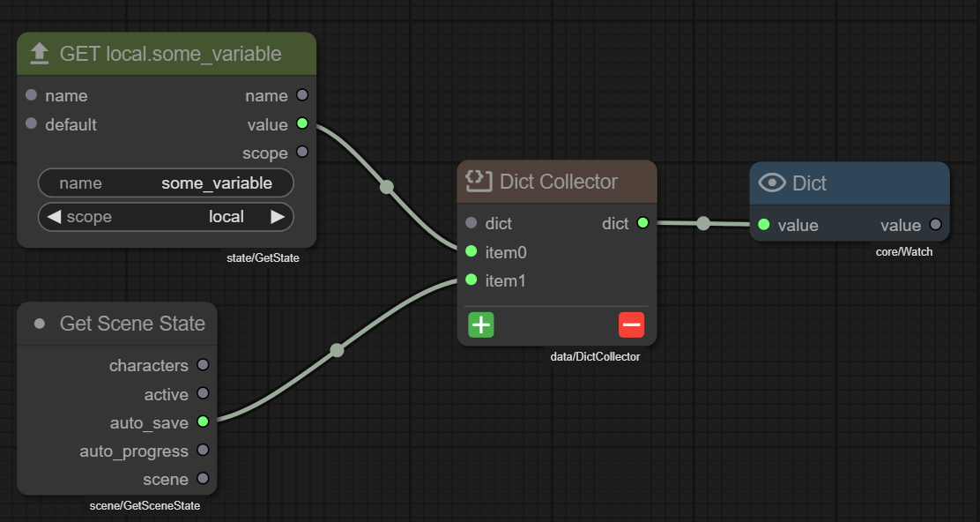Click the item0 input port on Dict Collector
The height and width of the screenshot is (522, 980).
471,252
